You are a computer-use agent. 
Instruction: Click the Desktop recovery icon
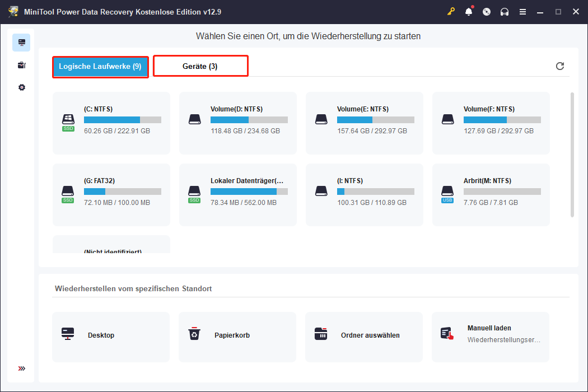pyautogui.click(x=68, y=334)
